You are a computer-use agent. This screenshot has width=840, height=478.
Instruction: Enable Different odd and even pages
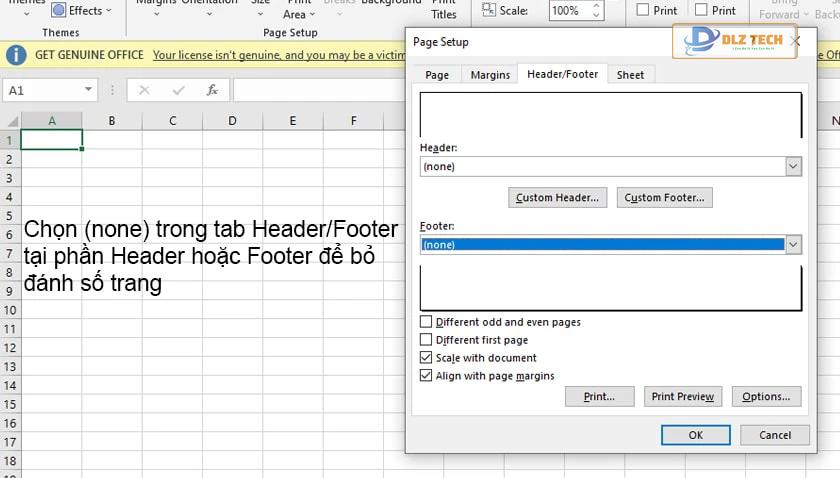426,322
